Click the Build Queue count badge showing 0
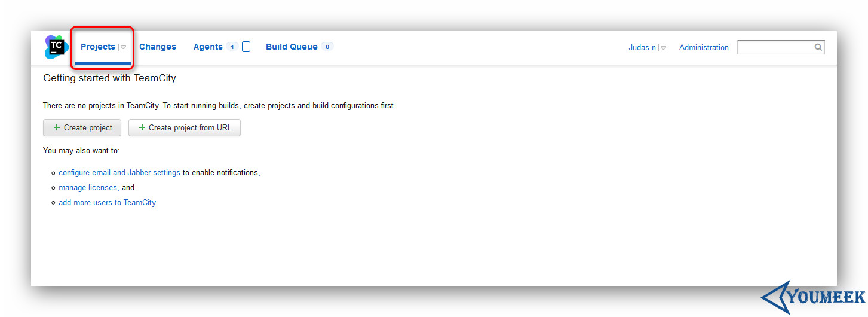The image size is (868, 317). [327, 47]
